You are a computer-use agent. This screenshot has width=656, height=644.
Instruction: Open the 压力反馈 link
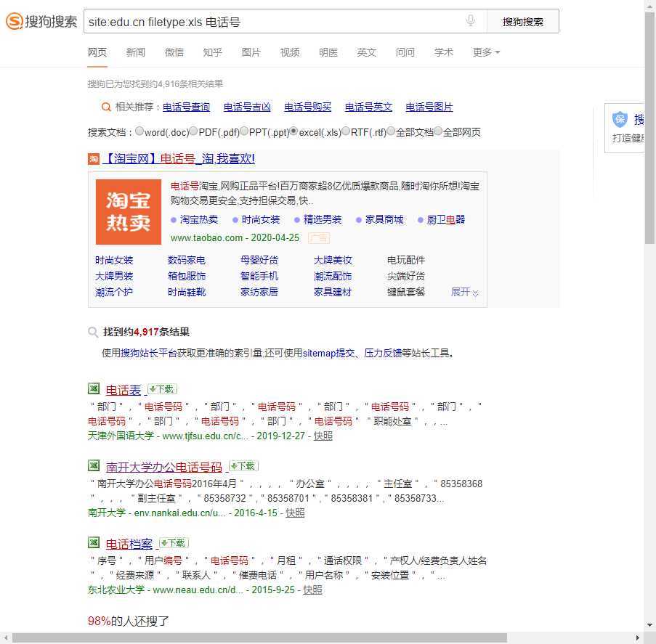pos(383,353)
